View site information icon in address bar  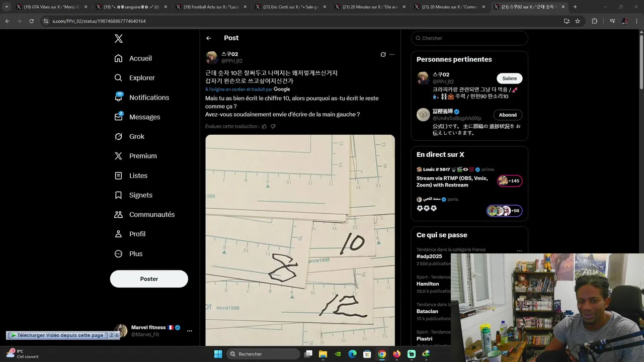tap(46, 21)
